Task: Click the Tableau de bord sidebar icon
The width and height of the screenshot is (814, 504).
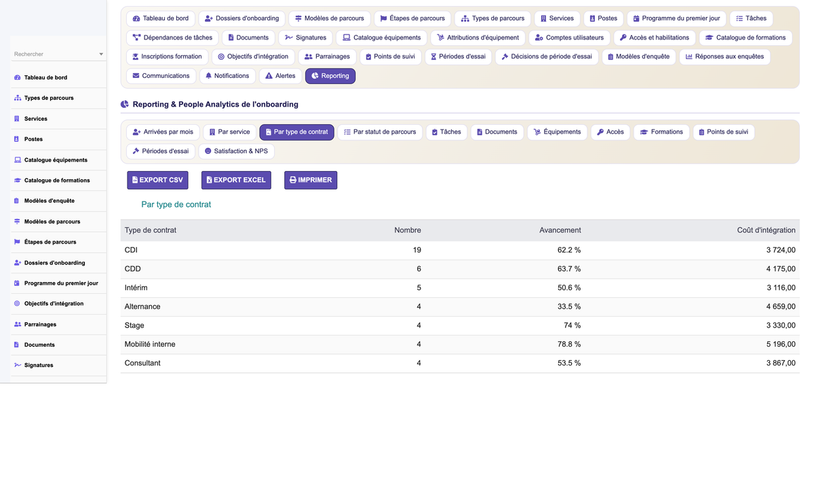Action: tap(18, 78)
